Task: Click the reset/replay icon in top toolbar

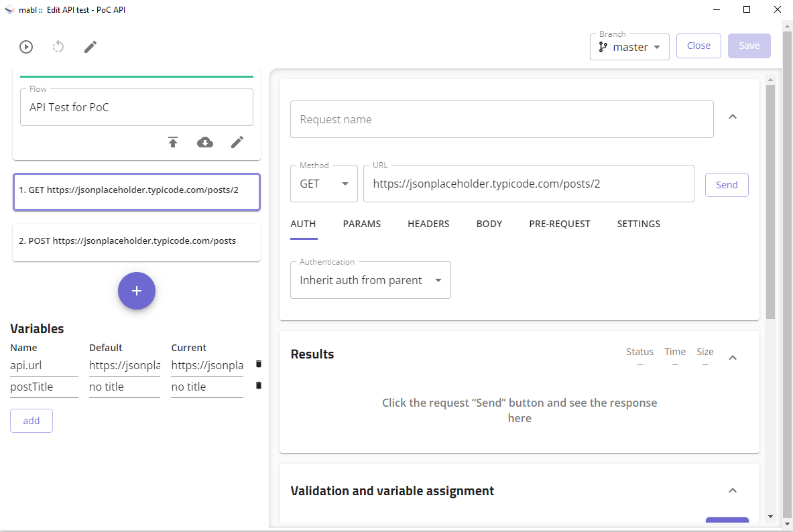Action: point(58,47)
